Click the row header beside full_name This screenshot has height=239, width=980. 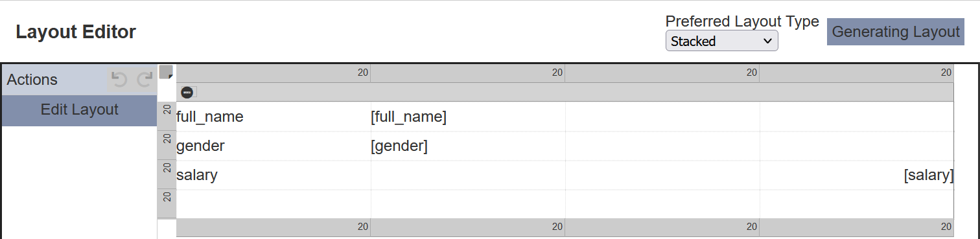(167, 117)
